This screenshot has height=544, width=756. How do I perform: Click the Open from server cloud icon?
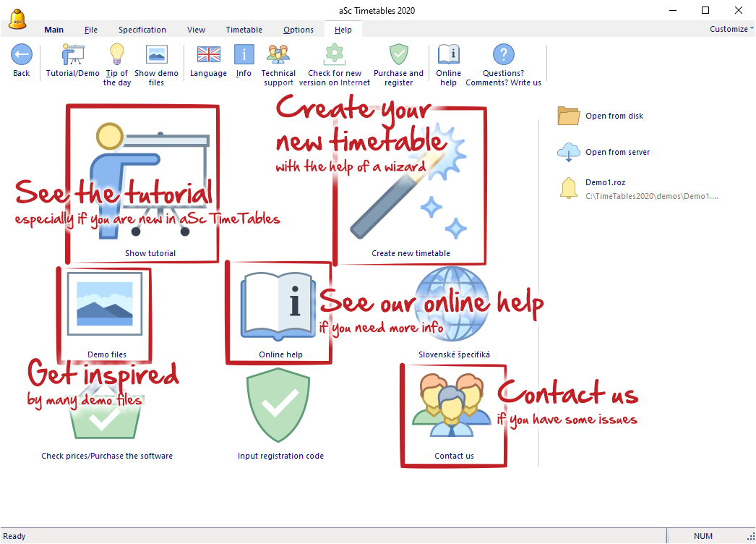[569, 152]
